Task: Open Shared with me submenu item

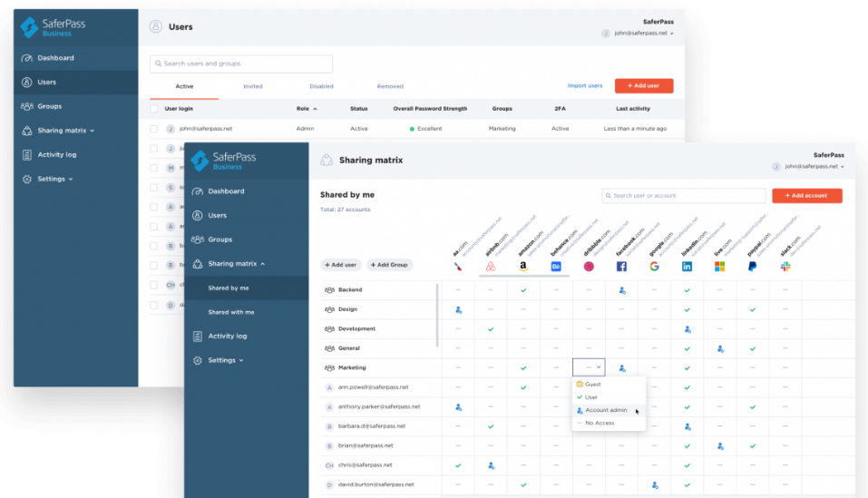Action: [231, 313]
